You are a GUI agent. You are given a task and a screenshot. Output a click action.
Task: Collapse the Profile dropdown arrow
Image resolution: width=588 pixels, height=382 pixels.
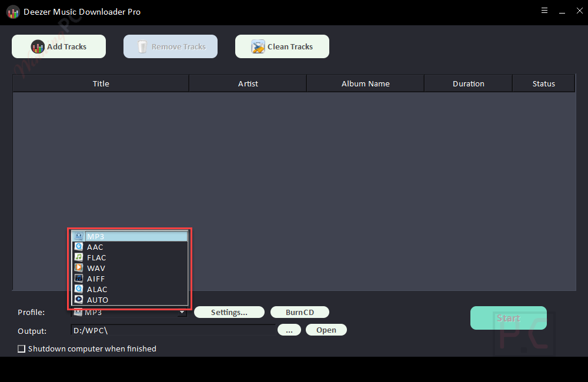[182, 312]
